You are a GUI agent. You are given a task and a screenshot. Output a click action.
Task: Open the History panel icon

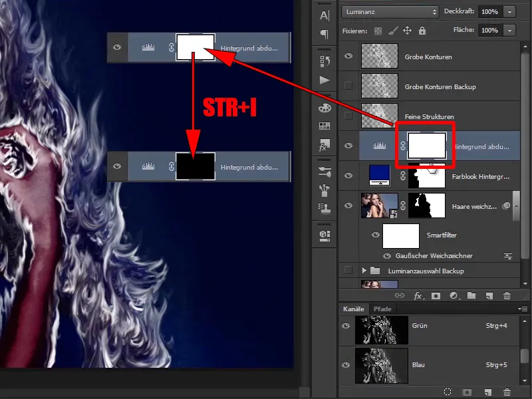coord(325,61)
